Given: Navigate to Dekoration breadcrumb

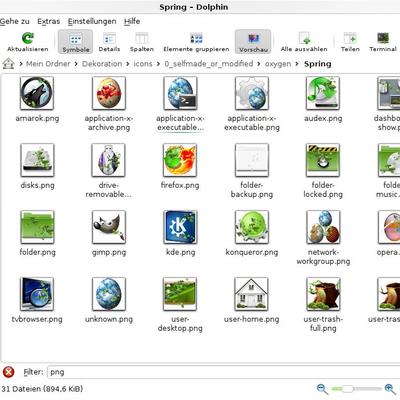Looking at the screenshot, I should pyautogui.click(x=102, y=64).
